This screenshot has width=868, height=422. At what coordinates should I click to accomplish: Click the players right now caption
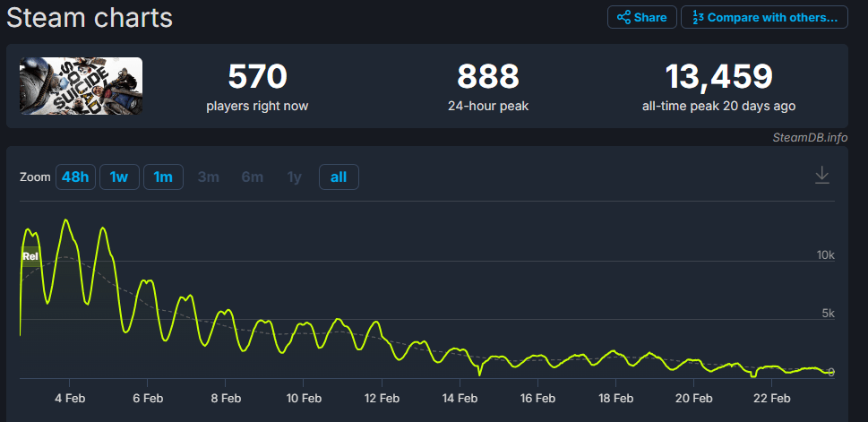click(x=257, y=107)
